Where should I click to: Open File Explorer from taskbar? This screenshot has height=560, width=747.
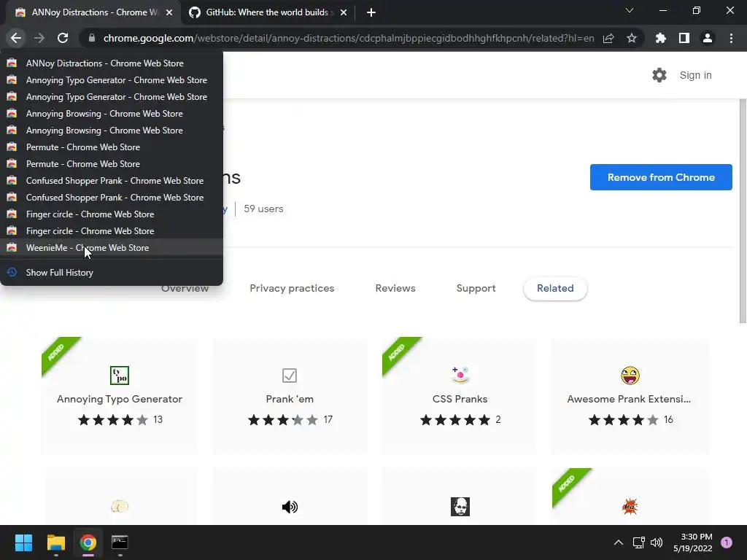(x=55, y=542)
